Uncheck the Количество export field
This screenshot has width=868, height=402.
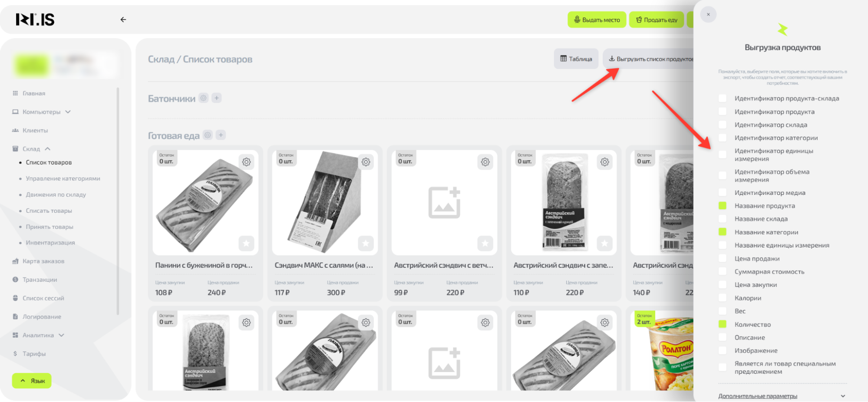point(723,324)
